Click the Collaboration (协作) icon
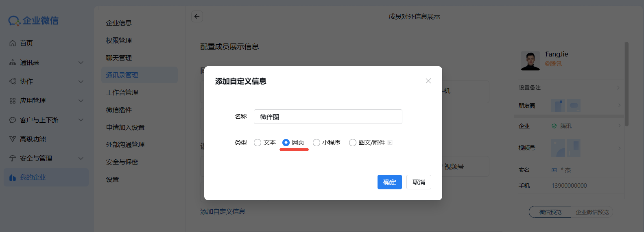Image resolution: width=644 pixels, height=232 pixels. click(13, 81)
